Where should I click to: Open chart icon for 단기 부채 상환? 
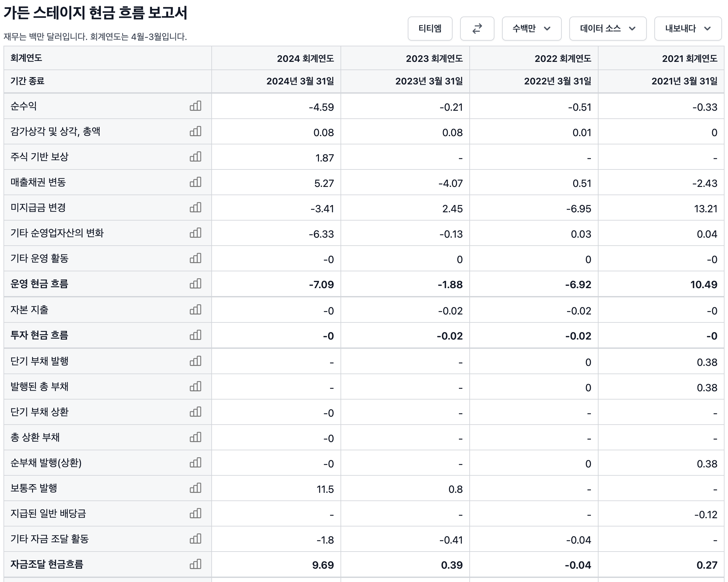[x=195, y=412]
